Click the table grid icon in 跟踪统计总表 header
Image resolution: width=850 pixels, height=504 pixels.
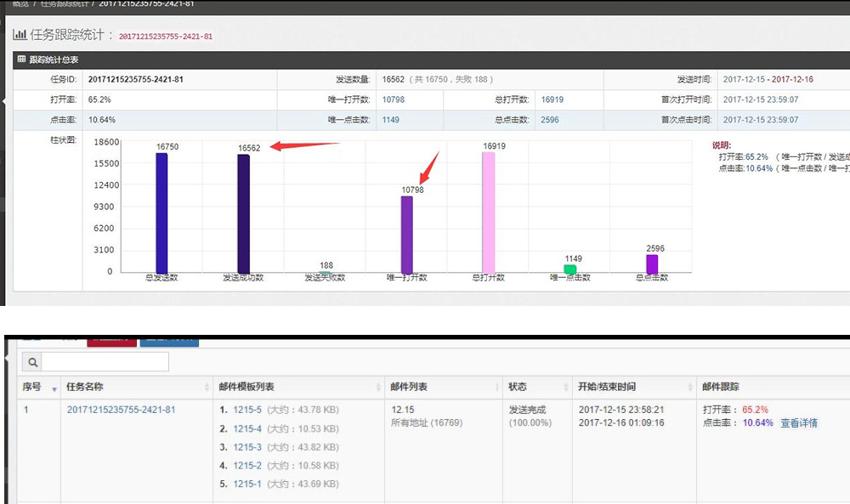point(21,59)
